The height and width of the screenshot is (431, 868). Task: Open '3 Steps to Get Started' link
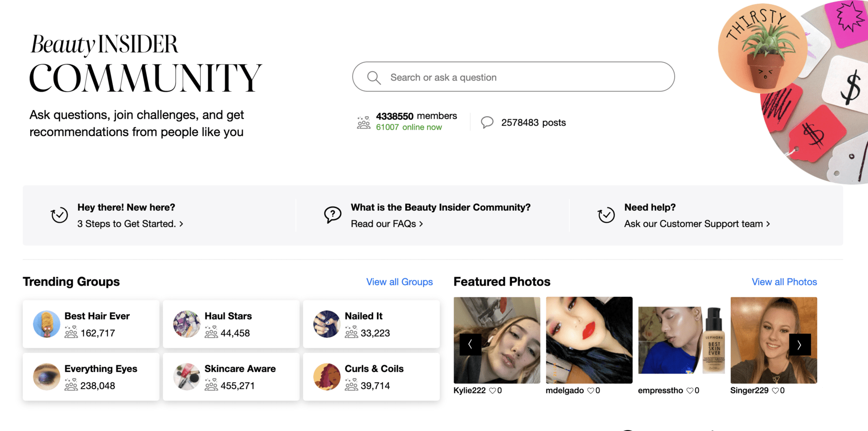[x=130, y=224]
